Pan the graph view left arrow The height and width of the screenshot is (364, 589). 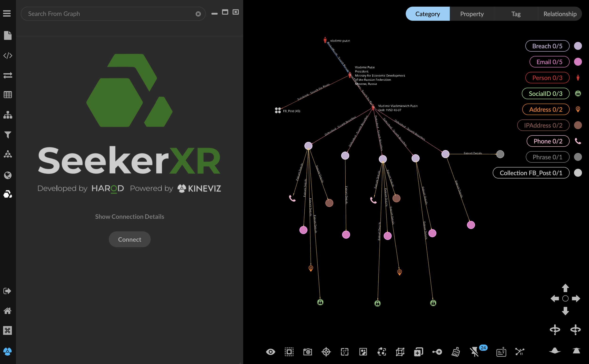(555, 299)
